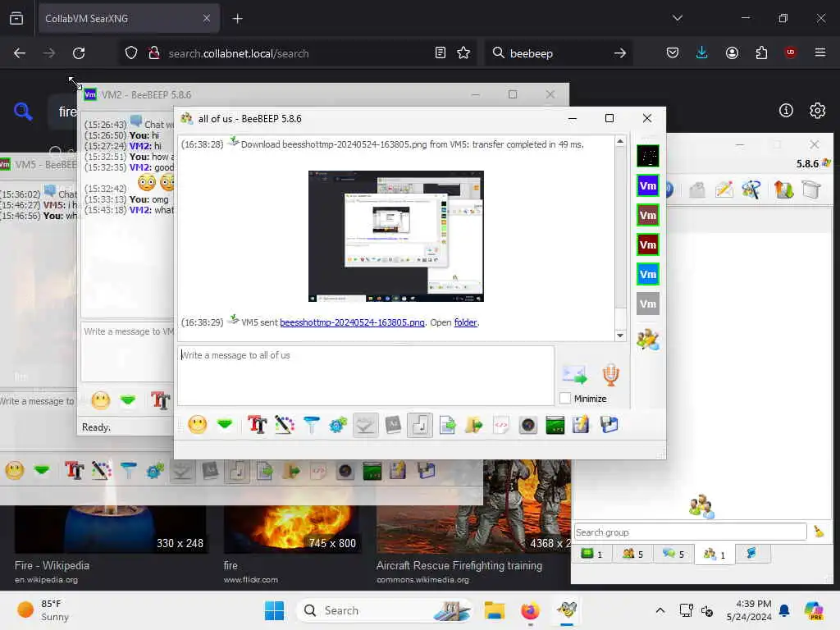Screen dimensions: 840x630
Task: Open beesshottmp-20240524-163805.png link
Action: [352, 322]
